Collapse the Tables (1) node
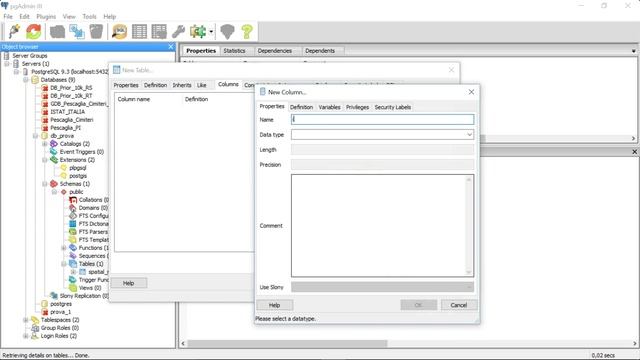 tap(64, 264)
